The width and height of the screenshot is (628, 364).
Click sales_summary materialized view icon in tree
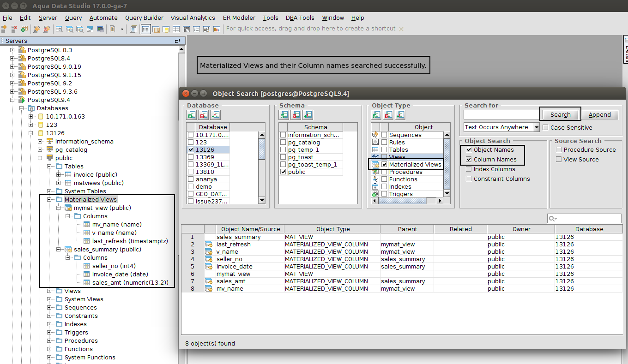(x=68, y=250)
